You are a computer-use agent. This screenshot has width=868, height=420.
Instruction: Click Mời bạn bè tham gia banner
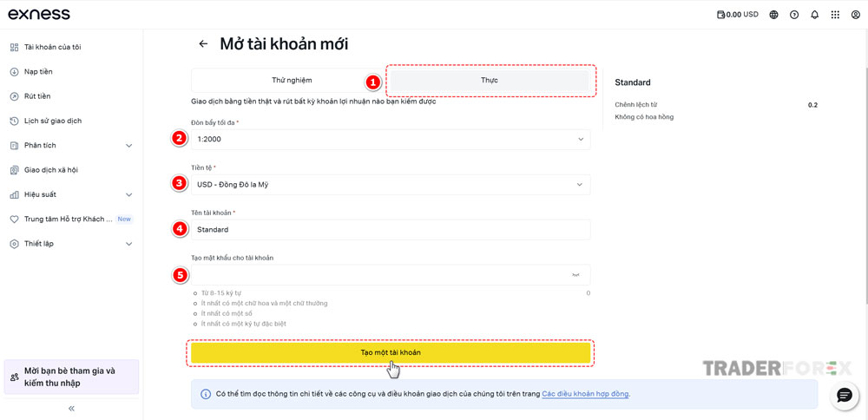(x=71, y=377)
